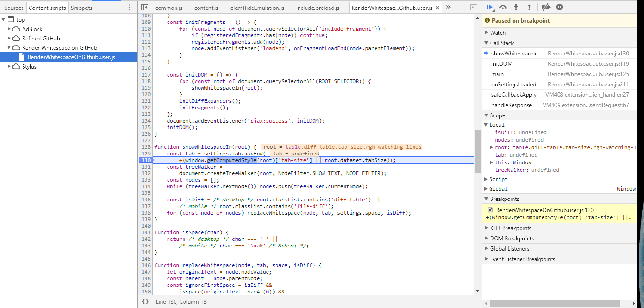Collapse the Render Whitespace on GitHub node

9,48
